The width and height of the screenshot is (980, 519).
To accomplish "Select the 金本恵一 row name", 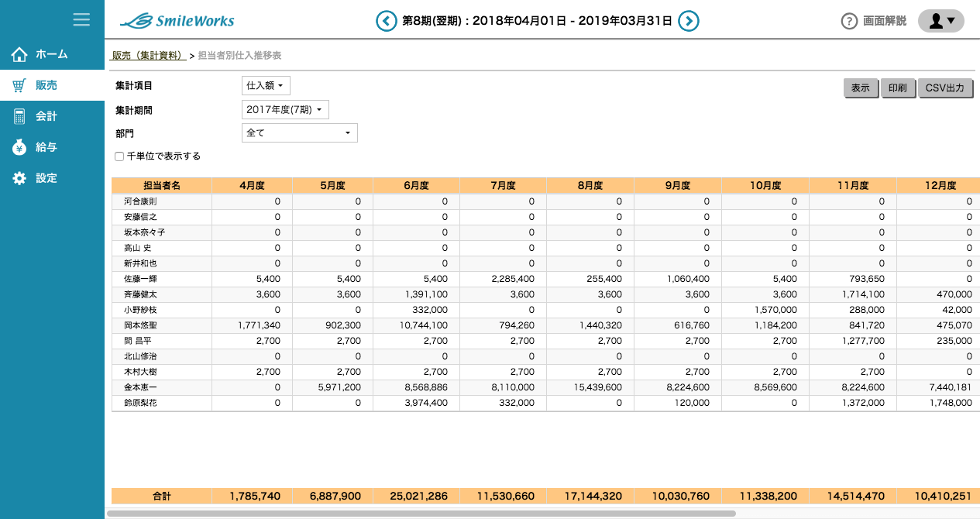I will [140, 387].
